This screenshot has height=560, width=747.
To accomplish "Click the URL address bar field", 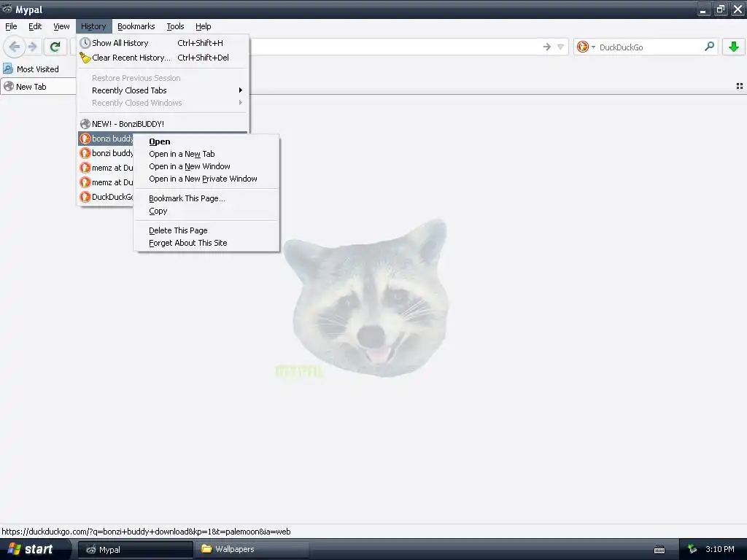I will click(x=395, y=47).
